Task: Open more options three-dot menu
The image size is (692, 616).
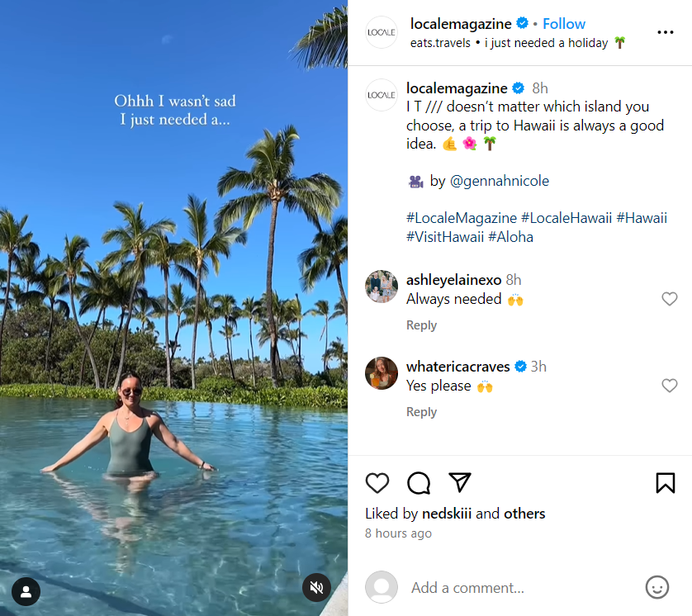Action: coord(666,32)
